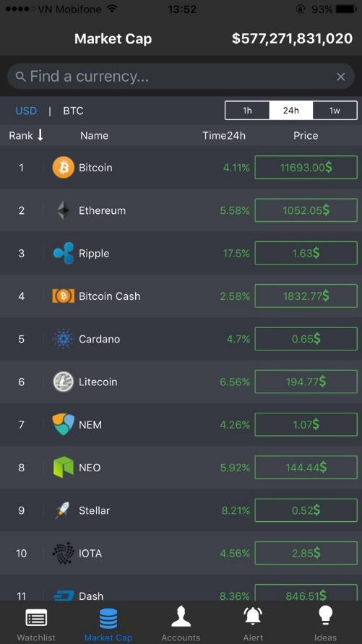Image resolution: width=362 pixels, height=644 pixels.
Task: Tap the Bitcoin coin icon
Action: [x=63, y=168]
